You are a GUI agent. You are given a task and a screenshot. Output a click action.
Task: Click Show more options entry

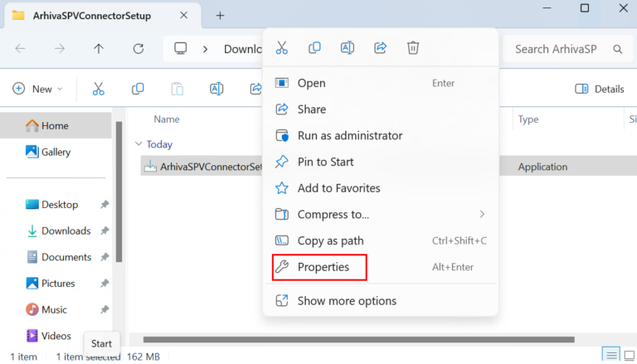point(347,301)
